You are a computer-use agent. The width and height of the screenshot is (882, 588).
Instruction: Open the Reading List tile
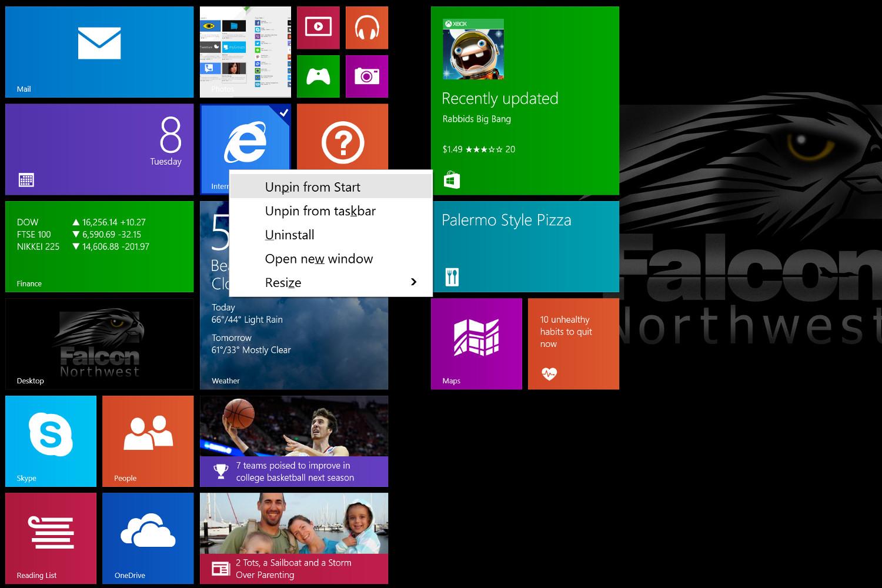(x=51, y=539)
